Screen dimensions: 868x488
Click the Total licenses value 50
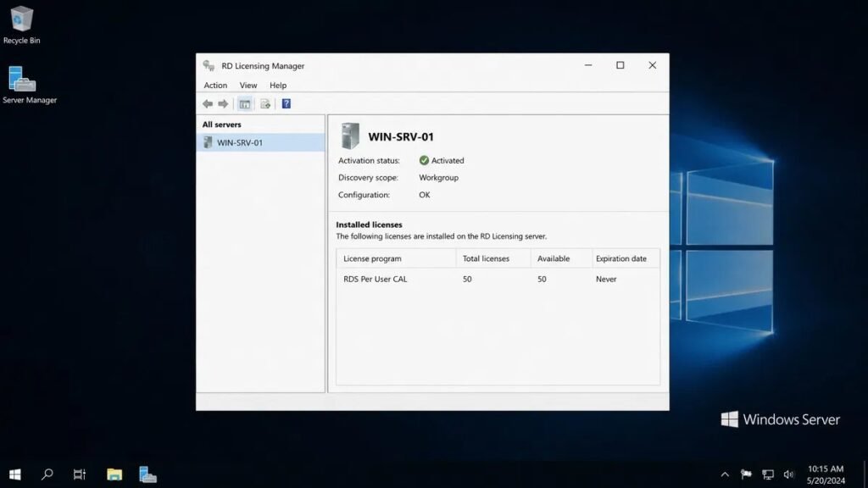pyautogui.click(x=467, y=279)
